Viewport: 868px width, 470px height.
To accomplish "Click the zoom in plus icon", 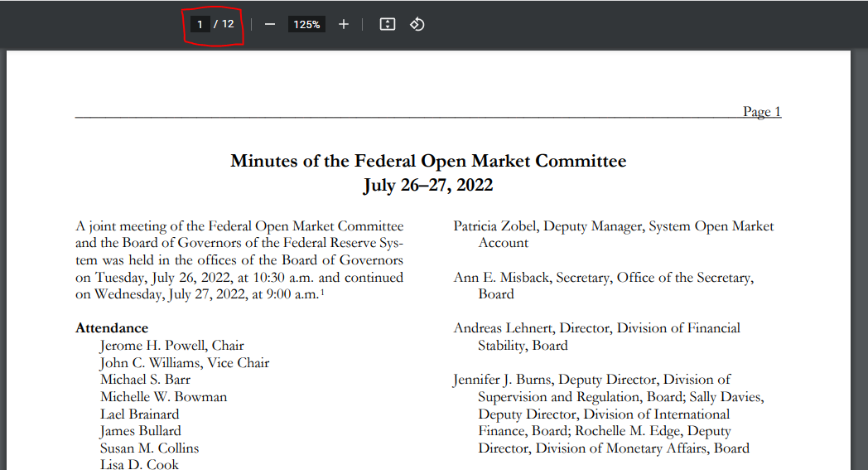I will pos(344,24).
